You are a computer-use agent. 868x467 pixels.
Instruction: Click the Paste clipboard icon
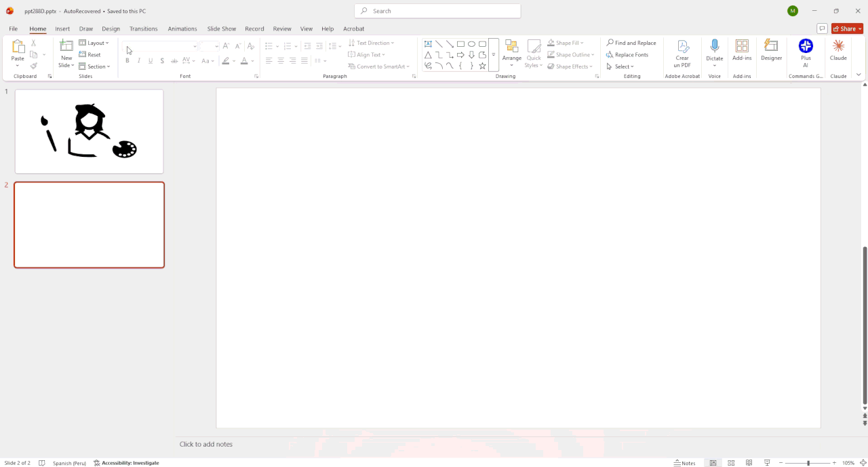tap(18, 47)
